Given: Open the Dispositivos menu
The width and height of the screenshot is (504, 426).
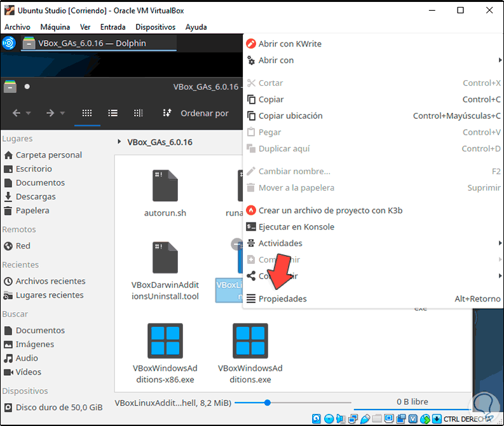Looking at the screenshot, I should [156, 27].
